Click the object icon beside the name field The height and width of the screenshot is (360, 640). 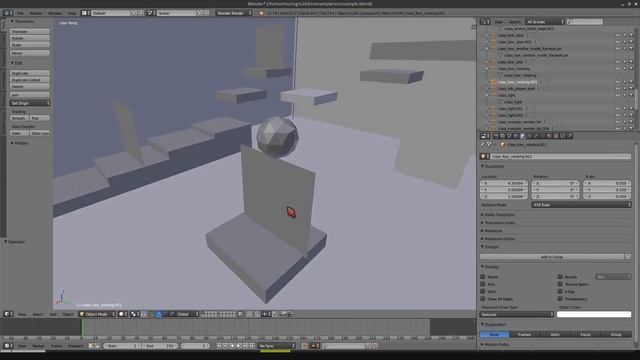point(485,156)
